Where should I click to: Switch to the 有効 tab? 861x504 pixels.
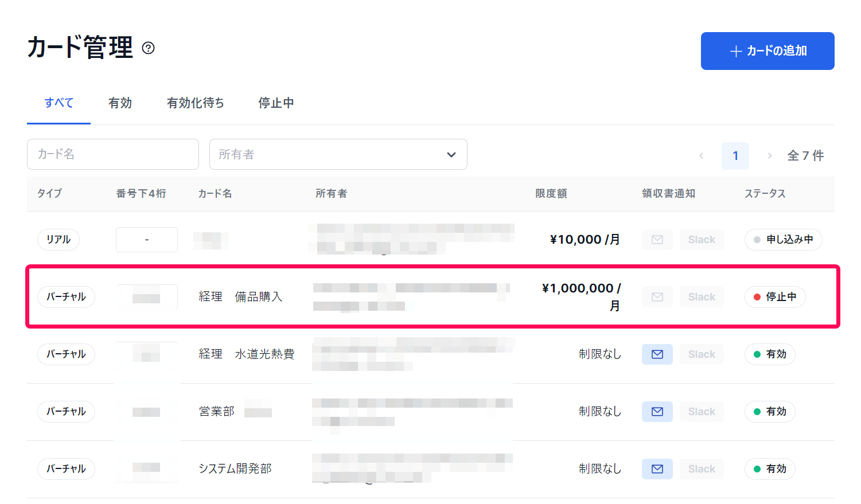(x=120, y=103)
